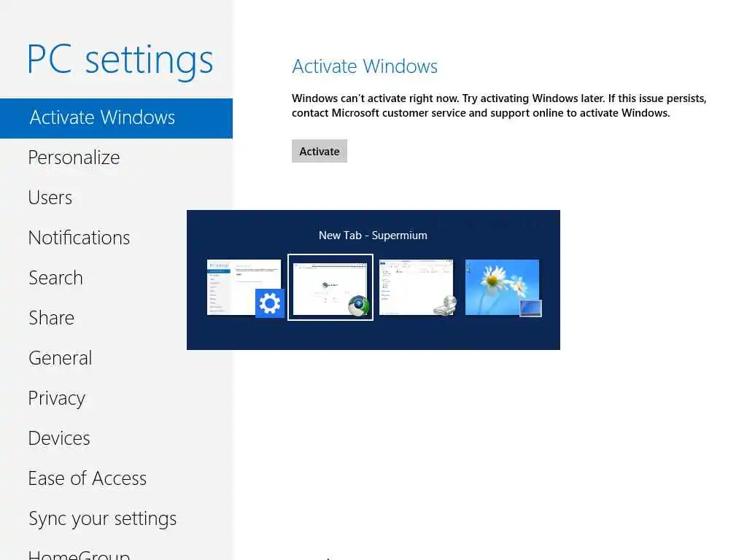Open Notifications settings
The width and height of the screenshot is (747, 560).
[x=79, y=238]
